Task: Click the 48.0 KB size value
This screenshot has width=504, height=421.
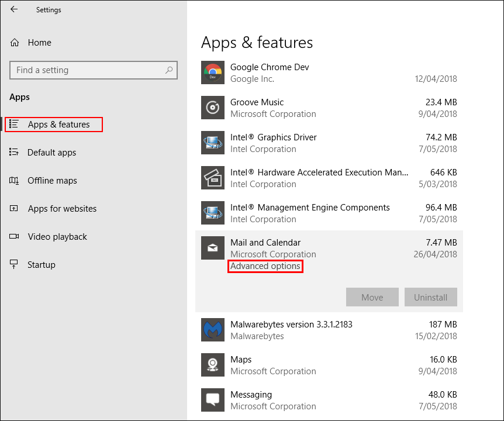Action: [x=443, y=394]
